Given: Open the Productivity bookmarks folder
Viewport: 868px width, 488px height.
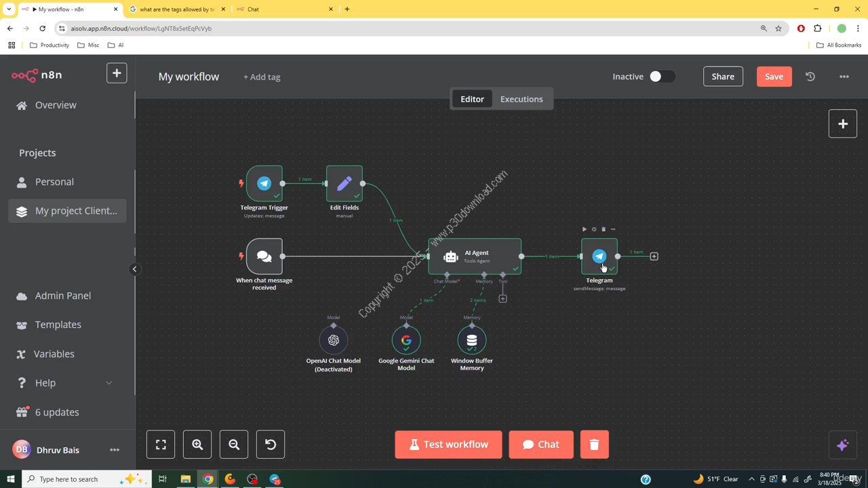Looking at the screenshot, I should [x=50, y=45].
